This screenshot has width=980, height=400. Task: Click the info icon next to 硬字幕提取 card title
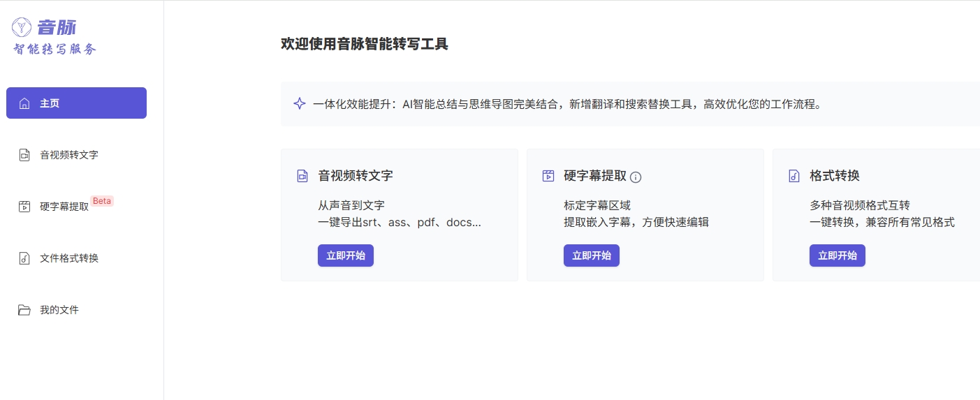tap(636, 177)
